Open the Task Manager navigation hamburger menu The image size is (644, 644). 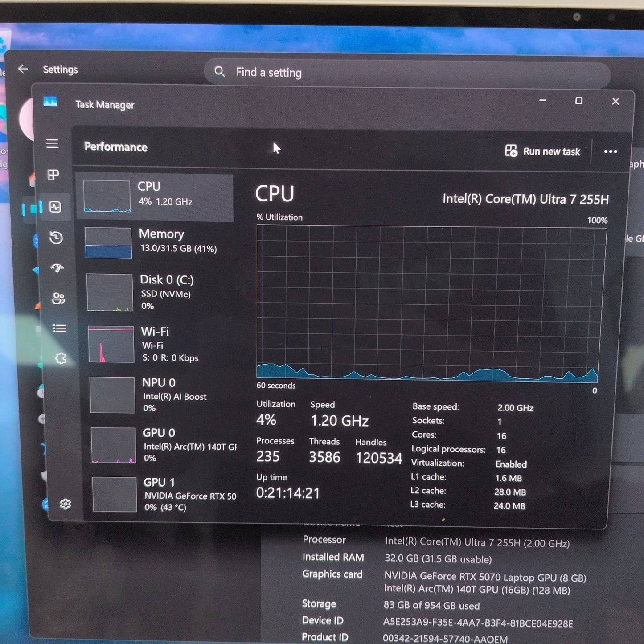point(53,144)
